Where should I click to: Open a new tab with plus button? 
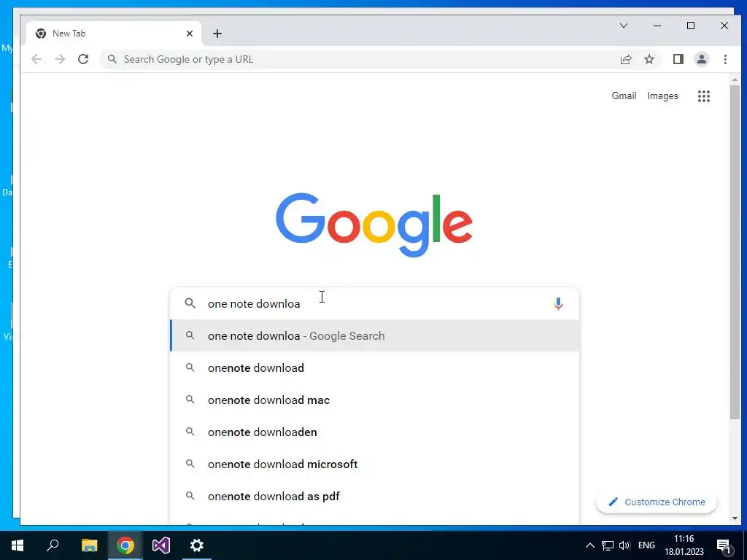pos(217,34)
